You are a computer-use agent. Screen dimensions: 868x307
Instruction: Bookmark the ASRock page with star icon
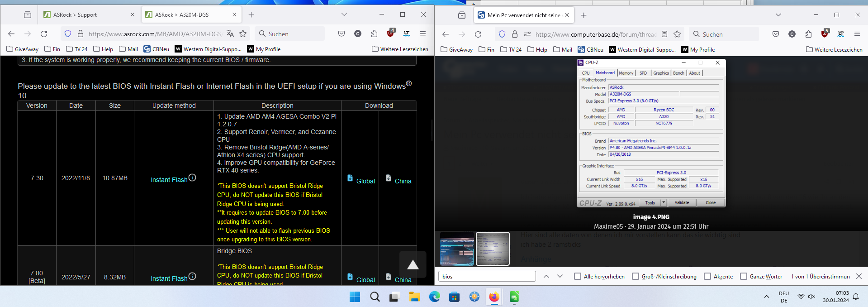tap(243, 34)
